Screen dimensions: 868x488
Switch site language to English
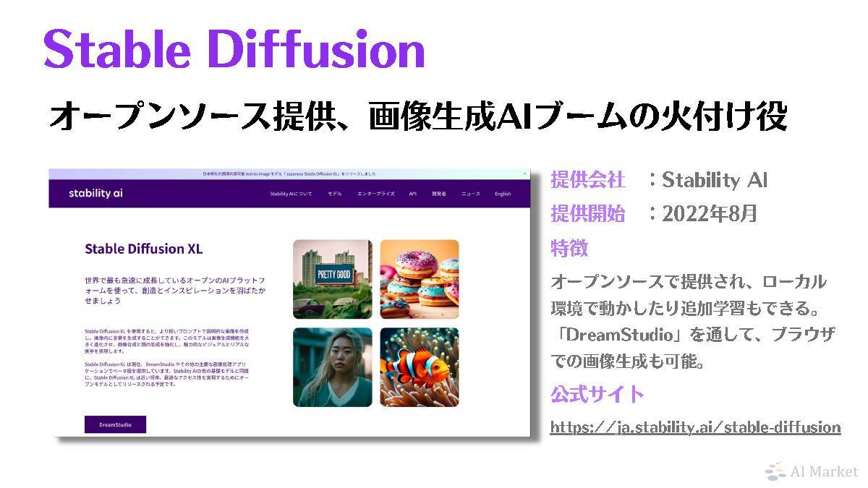point(503,194)
